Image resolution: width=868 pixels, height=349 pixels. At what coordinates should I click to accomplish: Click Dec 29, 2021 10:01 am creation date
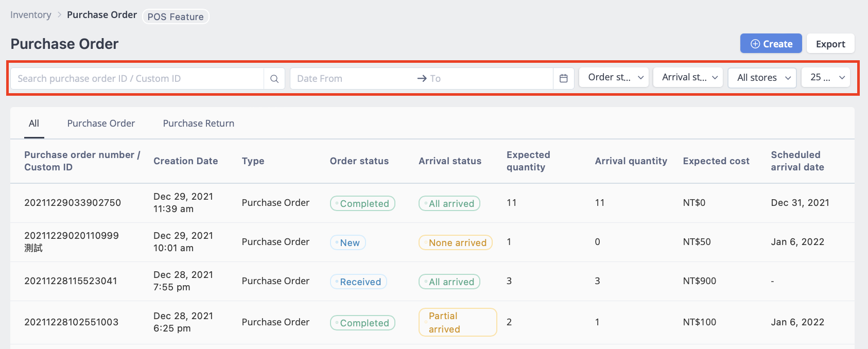click(x=183, y=242)
